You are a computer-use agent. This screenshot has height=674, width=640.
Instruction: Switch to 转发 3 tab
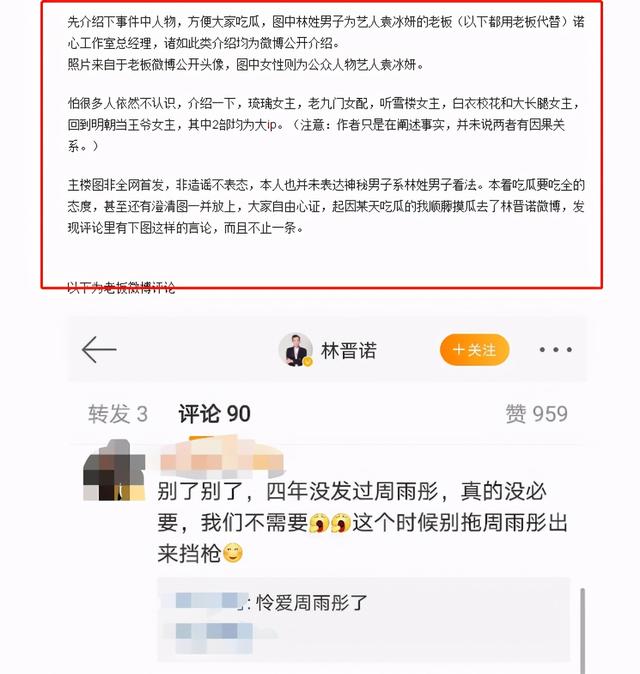pyautogui.click(x=118, y=414)
